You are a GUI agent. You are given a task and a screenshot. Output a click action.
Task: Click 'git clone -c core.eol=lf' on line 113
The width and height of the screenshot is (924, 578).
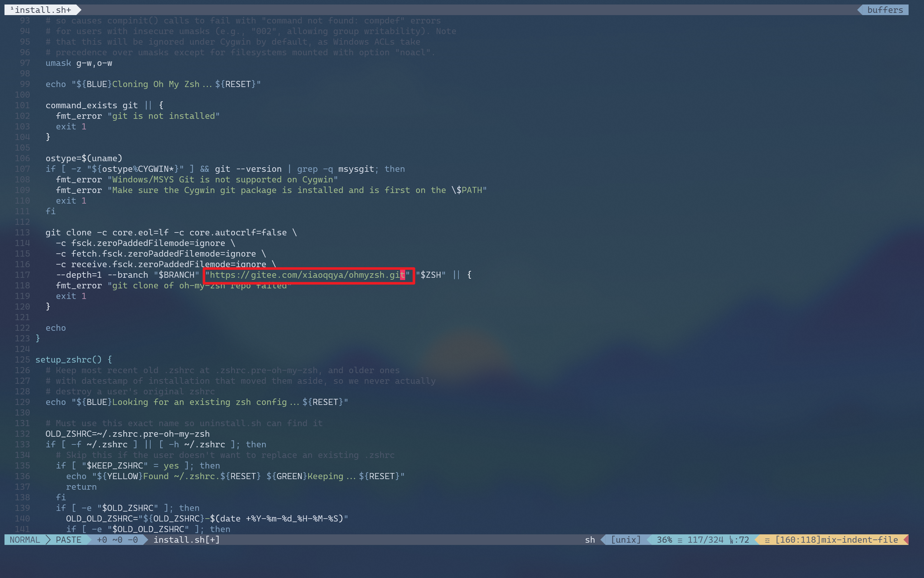(x=107, y=232)
